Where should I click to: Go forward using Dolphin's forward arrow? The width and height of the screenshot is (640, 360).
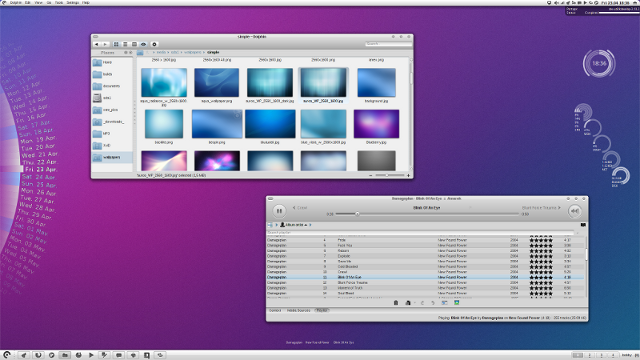coord(105,44)
